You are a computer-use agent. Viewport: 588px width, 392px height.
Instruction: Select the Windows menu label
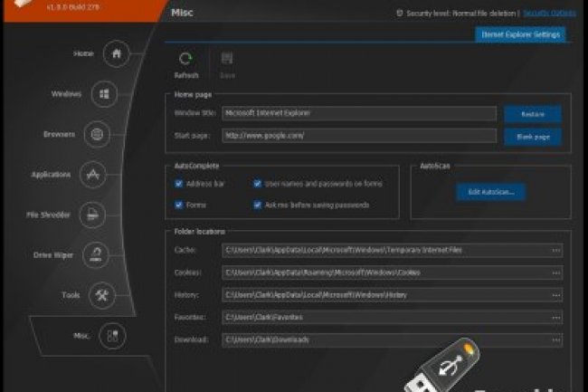coord(66,94)
